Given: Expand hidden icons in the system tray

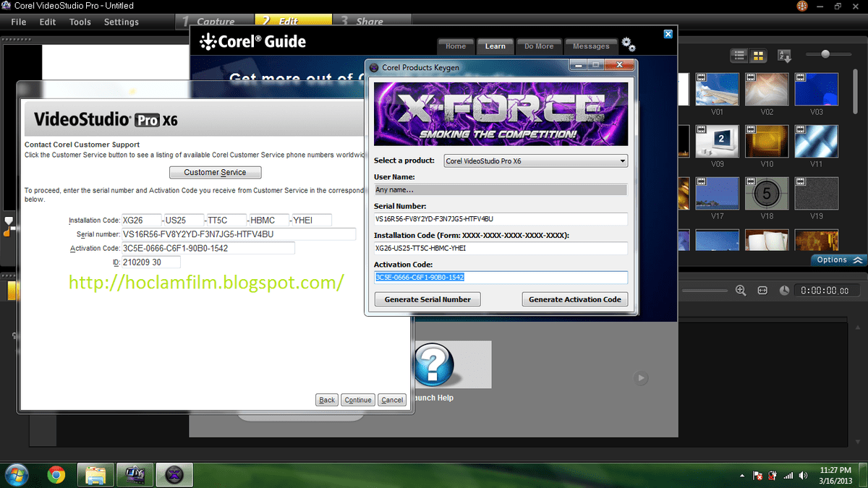Looking at the screenshot, I should coord(741,475).
